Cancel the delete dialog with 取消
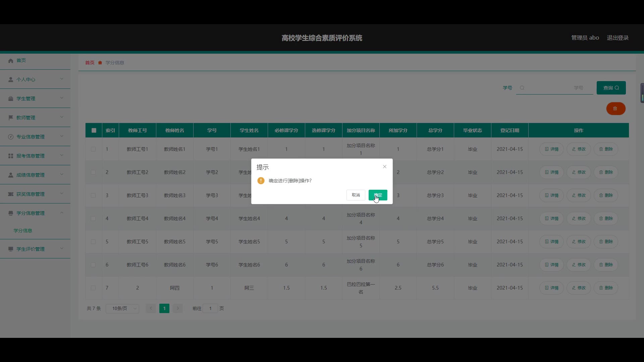 356,195
